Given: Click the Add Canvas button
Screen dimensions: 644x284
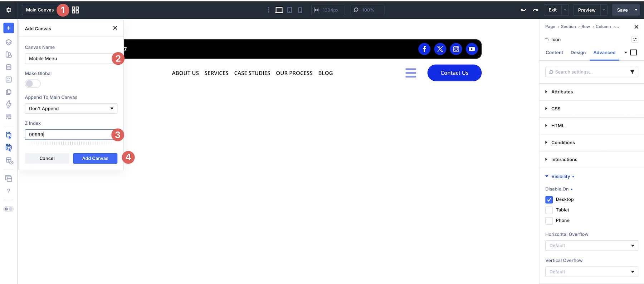Looking at the screenshot, I should tap(95, 159).
